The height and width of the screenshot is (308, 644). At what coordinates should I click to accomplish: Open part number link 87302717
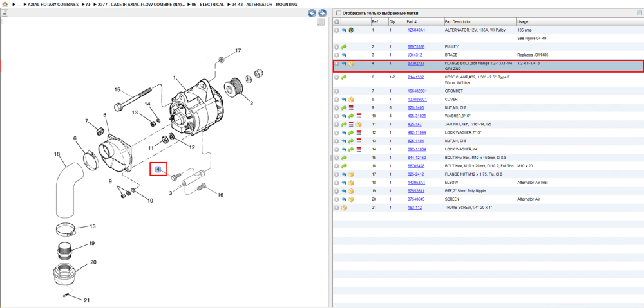coord(415,64)
